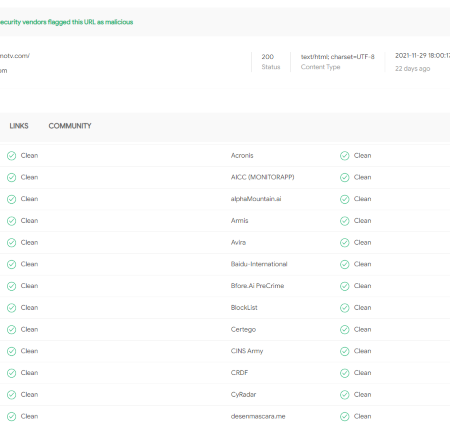Select the Avira vendor name
Screen dimensions: 450x422
(238, 242)
